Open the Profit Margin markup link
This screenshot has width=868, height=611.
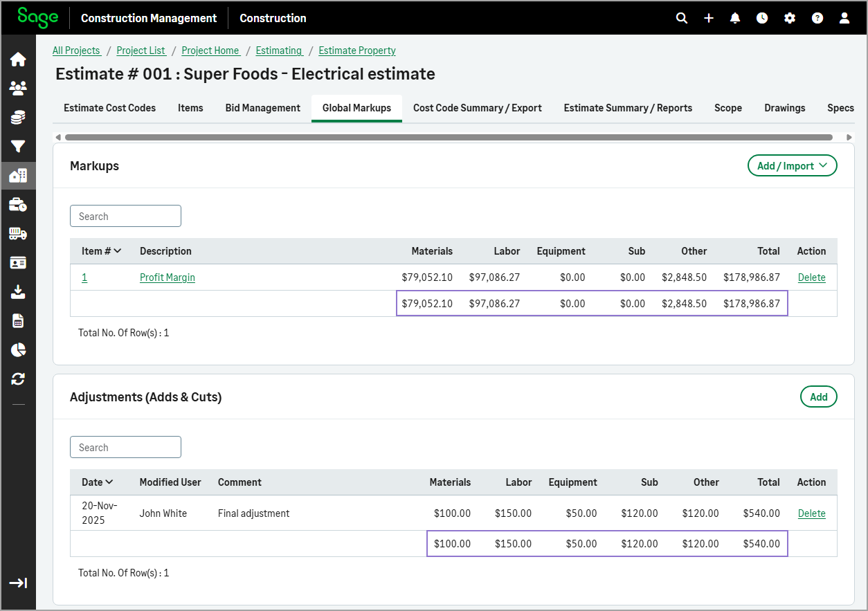point(168,277)
